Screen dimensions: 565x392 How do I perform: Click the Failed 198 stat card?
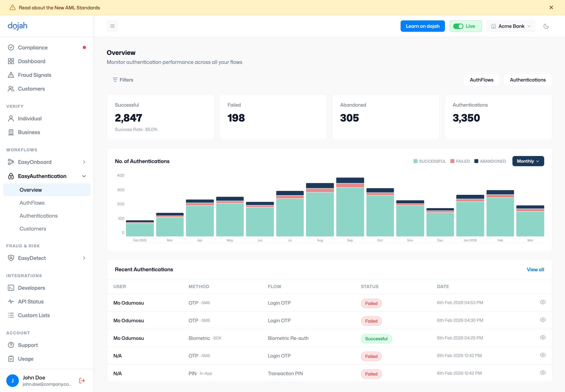(273, 117)
